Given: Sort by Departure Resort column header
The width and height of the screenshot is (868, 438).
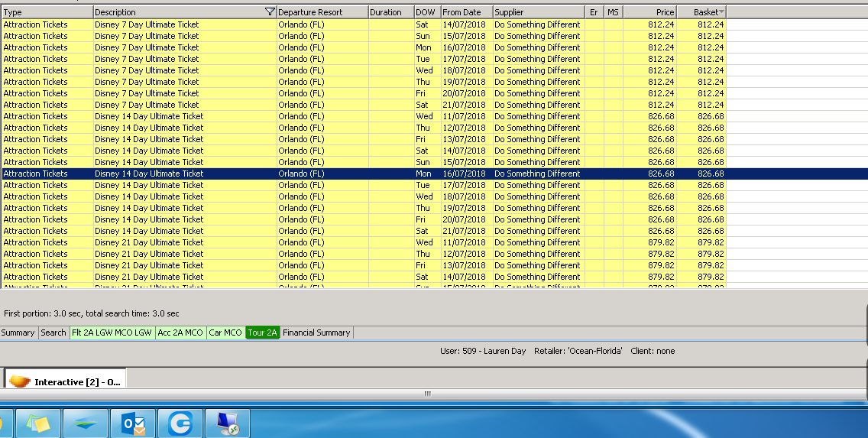Looking at the screenshot, I should (x=322, y=12).
